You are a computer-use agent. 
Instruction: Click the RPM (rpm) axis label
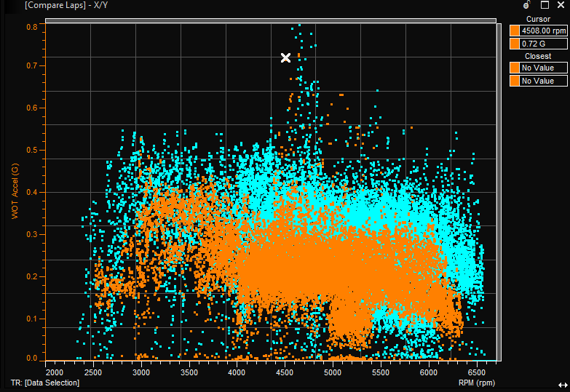(477, 382)
